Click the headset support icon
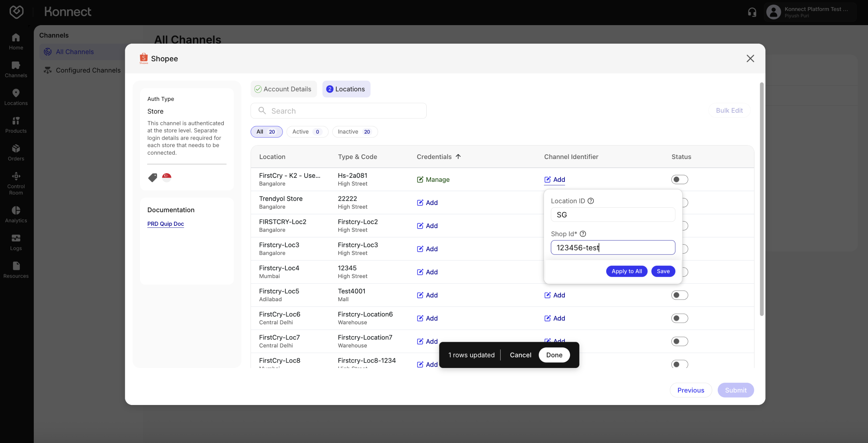This screenshot has height=443, width=868. pos(752,12)
